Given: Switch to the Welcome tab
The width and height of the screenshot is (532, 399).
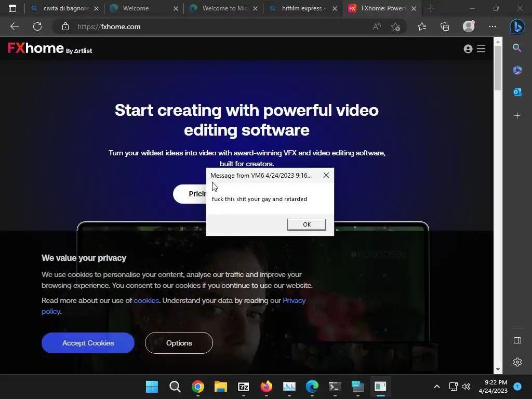Looking at the screenshot, I should click(x=143, y=8).
